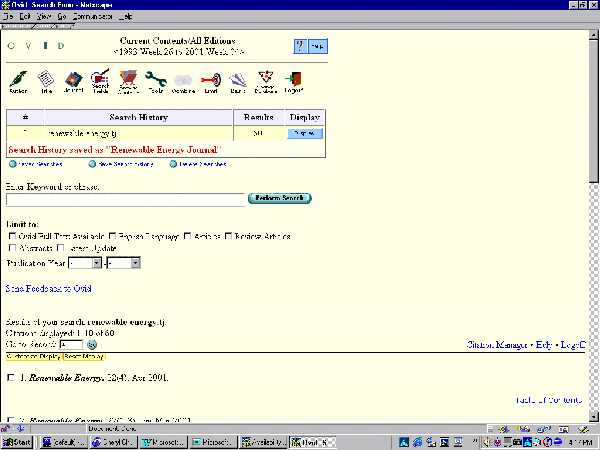600x450 pixels.
Task: Open the Title search icon
Action: [x=46, y=82]
